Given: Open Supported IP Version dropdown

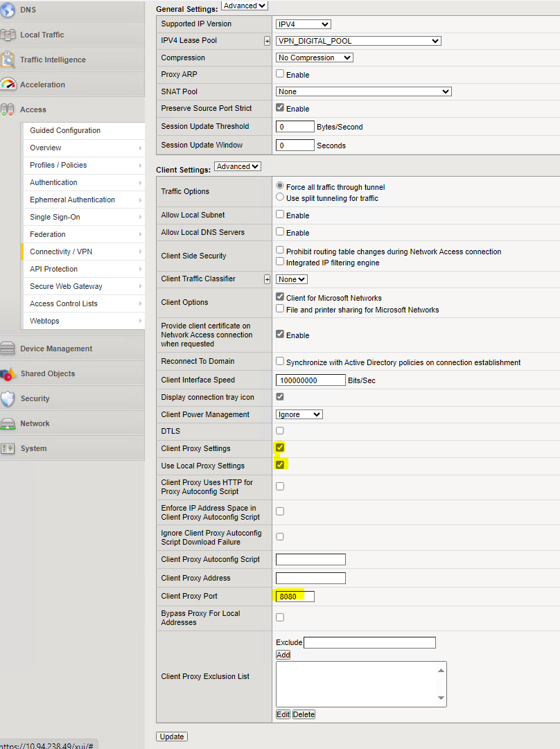Looking at the screenshot, I should point(304,24).
